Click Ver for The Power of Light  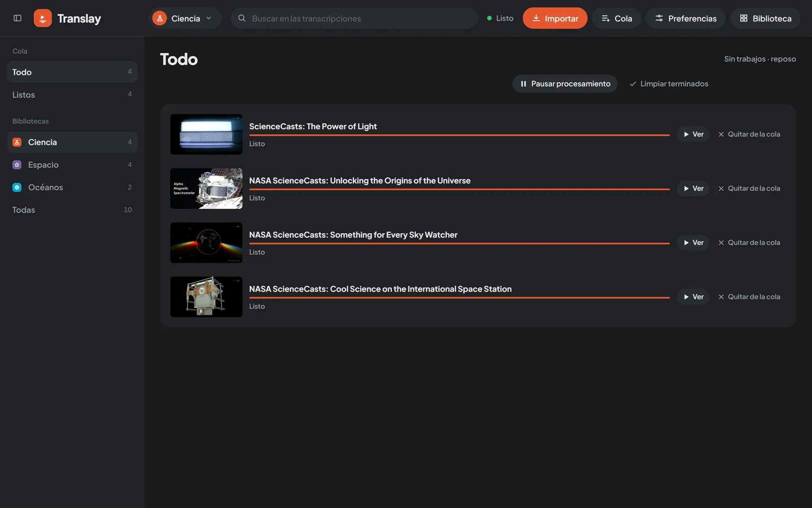point(693,134)
